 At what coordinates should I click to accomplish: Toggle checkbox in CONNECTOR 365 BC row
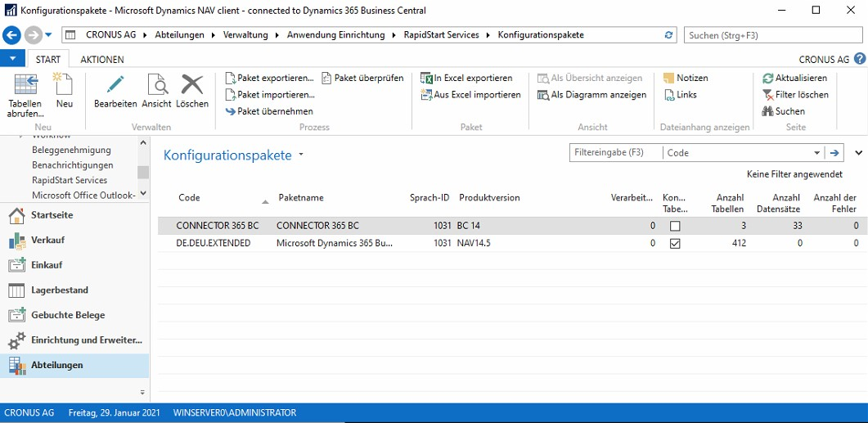pyautogui.click(x=675, y=226)
